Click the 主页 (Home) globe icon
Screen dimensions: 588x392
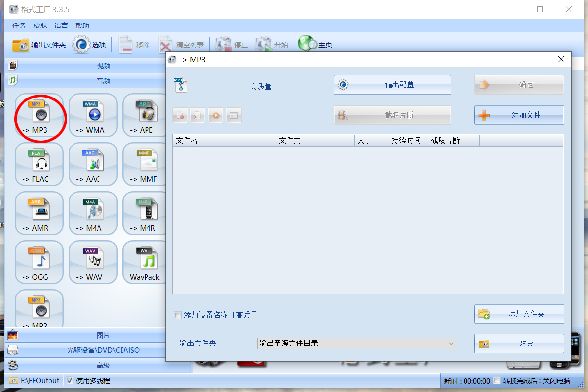pyautogui.click(x=306, y=44)
